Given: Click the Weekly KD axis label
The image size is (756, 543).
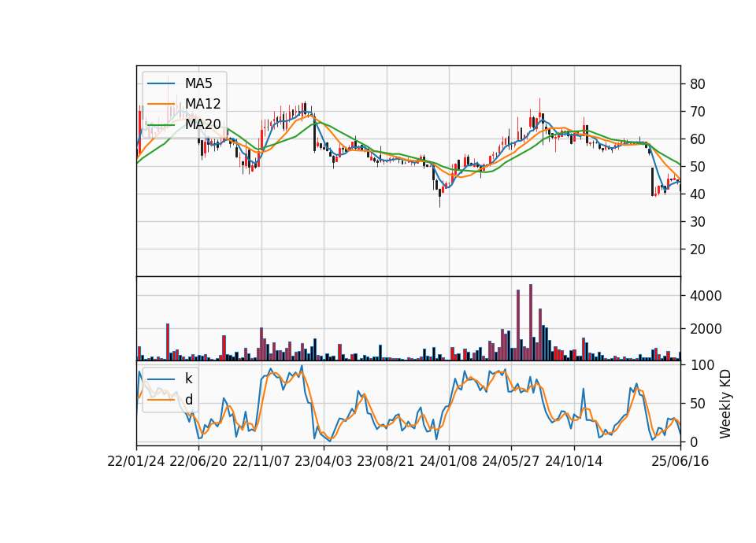Looking at the screenshot, I should click(x=724, y=404).
